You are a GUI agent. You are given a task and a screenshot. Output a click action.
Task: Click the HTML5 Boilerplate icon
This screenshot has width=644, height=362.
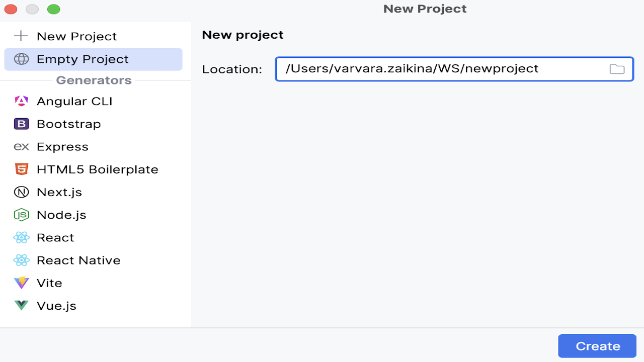click(21, 169)
